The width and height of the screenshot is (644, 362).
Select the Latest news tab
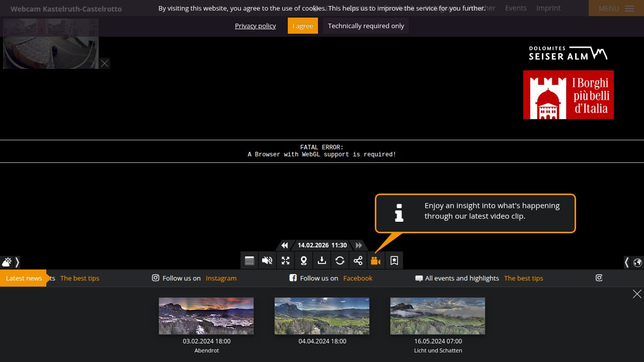pos(24,278)
